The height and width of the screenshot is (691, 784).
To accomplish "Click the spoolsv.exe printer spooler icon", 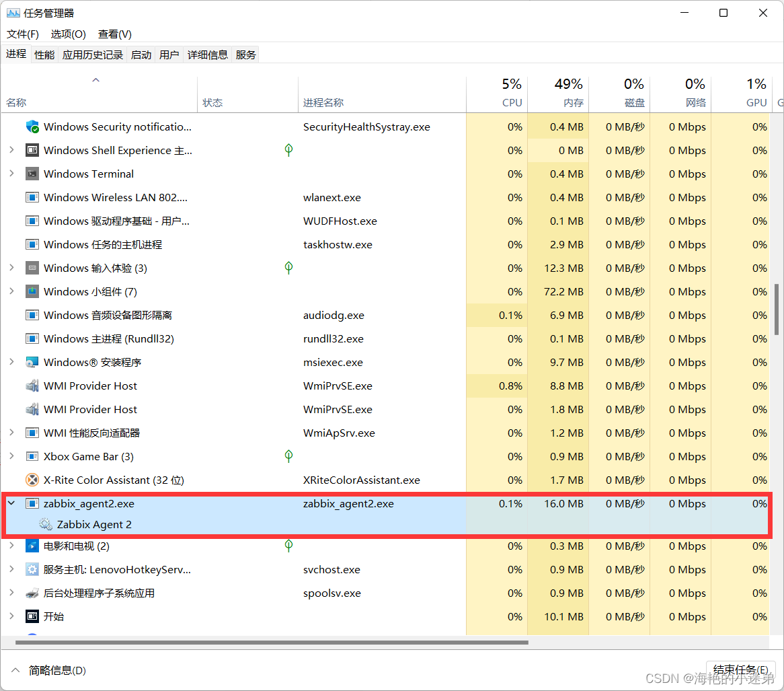I will click(x=32, y=593).
